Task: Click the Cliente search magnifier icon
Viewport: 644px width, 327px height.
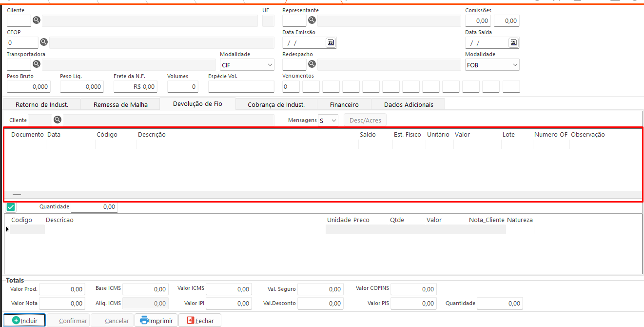Action: point(37,20)
